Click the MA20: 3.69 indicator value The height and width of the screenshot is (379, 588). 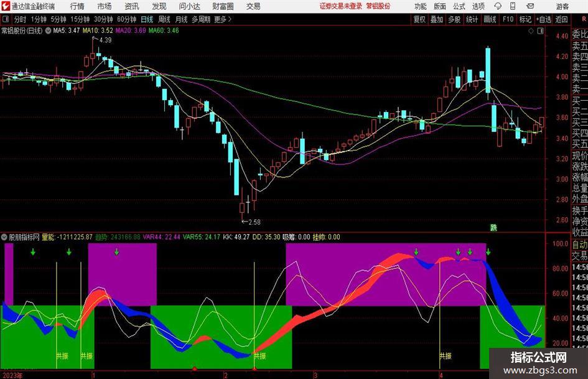pyautogui.click(x=131, y=30)
